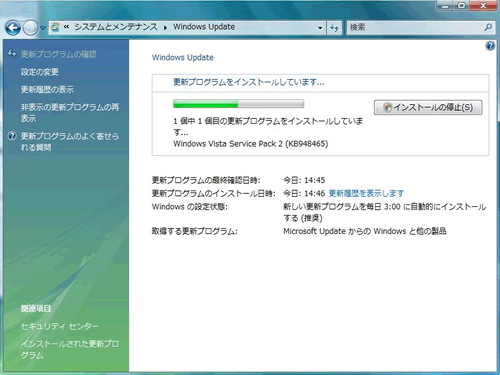Expand the address bar history dropdown
This screenshot has height=375, width=500.
(x=320, y=28)
